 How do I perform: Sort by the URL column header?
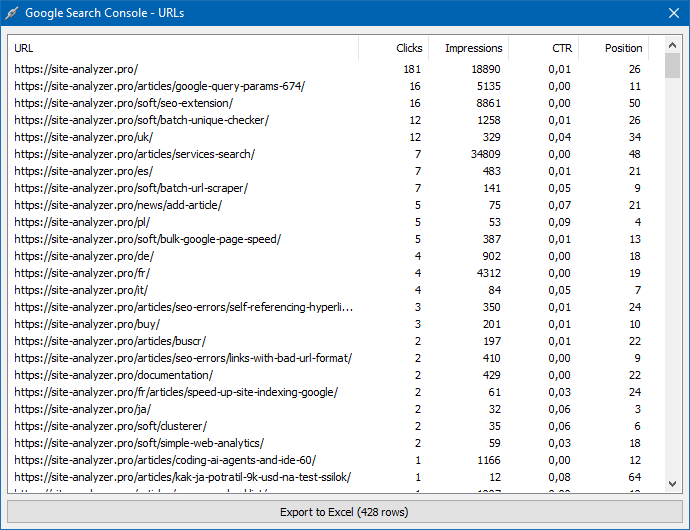pos(183,48)
